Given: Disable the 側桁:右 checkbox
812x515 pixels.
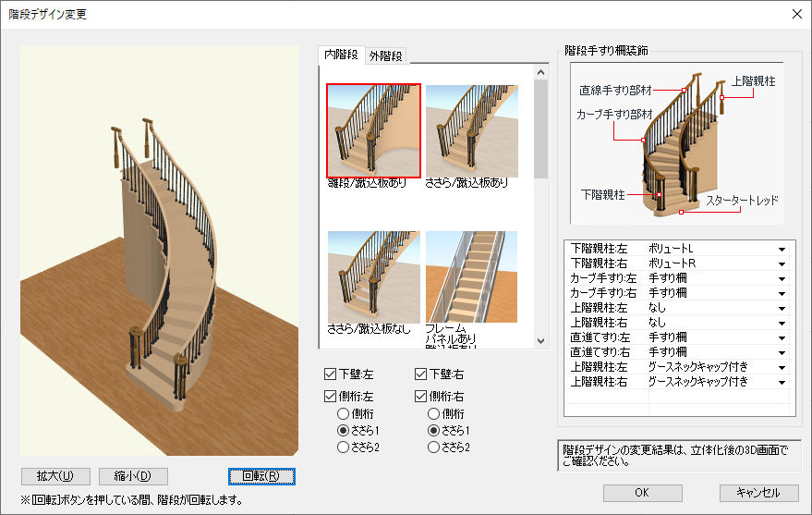Looking at the screenshot, I should (422, 396).
